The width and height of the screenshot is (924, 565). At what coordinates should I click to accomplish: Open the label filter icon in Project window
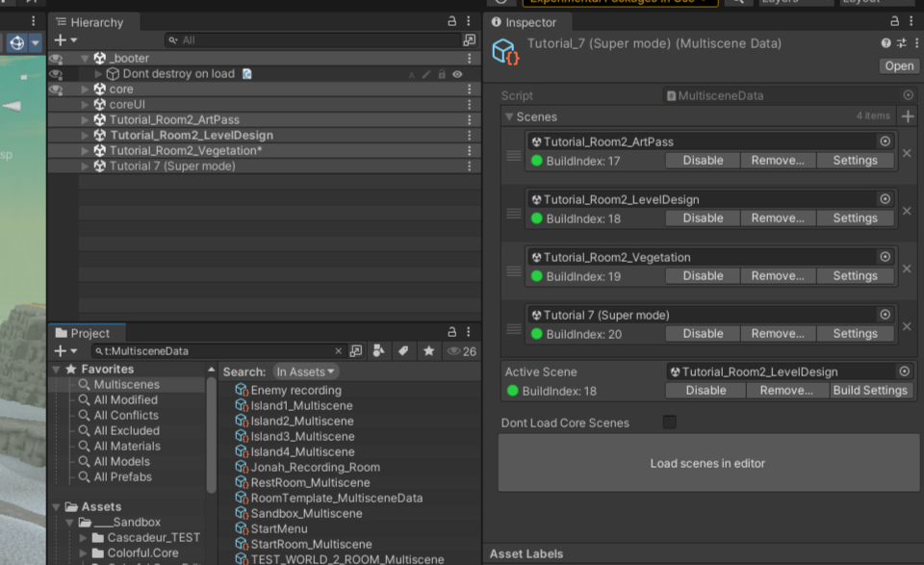[x=402, y=351]
